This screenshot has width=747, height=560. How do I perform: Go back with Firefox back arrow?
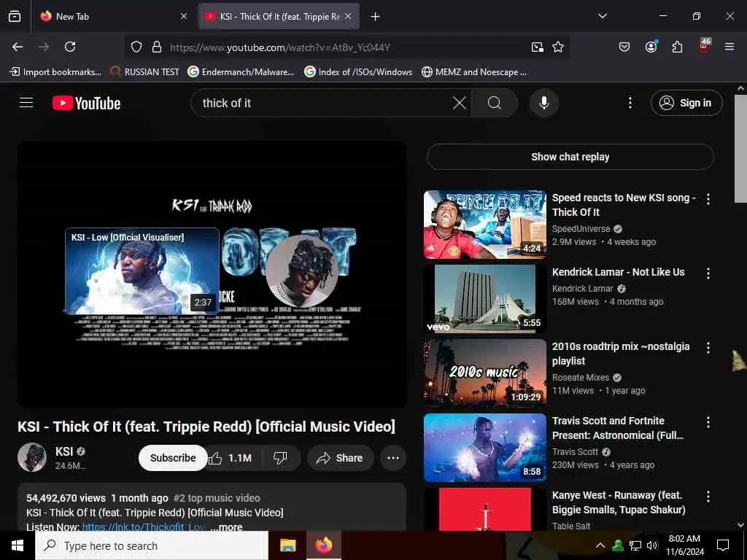click(x=18, y=47)
